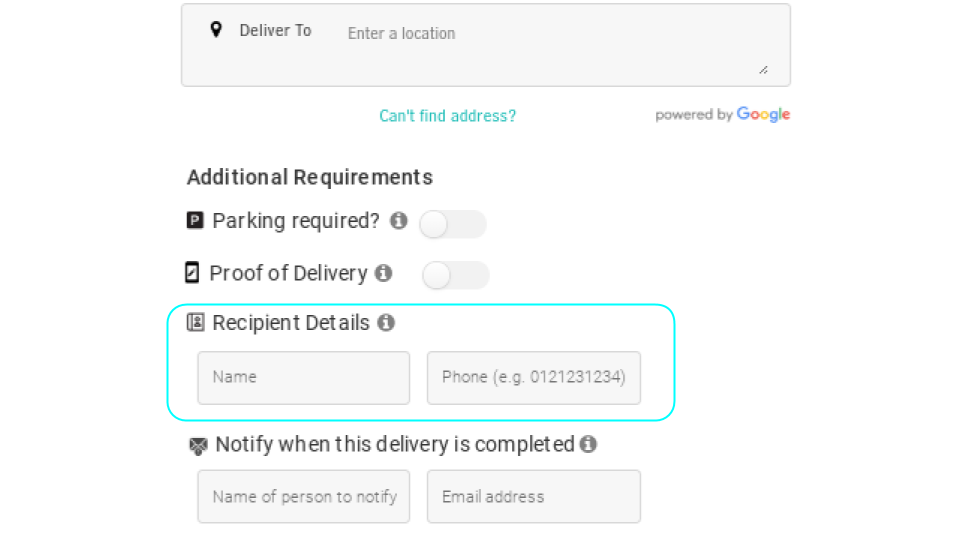Show info for Parking required
The width and height of the screenshot is (960, 540).
click(399, 221)
